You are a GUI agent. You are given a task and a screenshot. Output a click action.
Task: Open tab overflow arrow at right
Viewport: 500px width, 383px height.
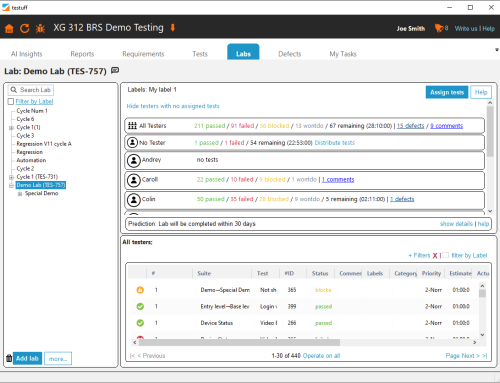click(x=497, y=50)
